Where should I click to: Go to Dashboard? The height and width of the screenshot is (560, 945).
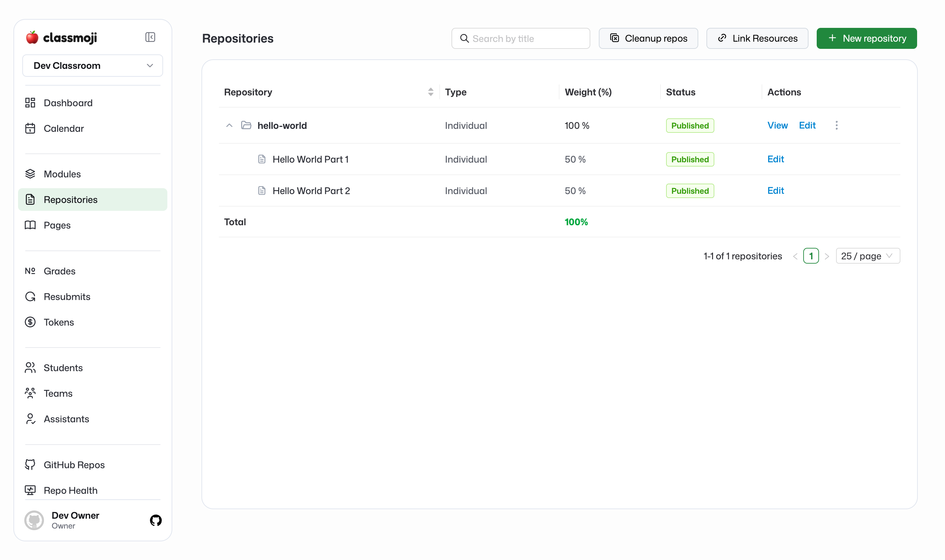tap(93, 103)
